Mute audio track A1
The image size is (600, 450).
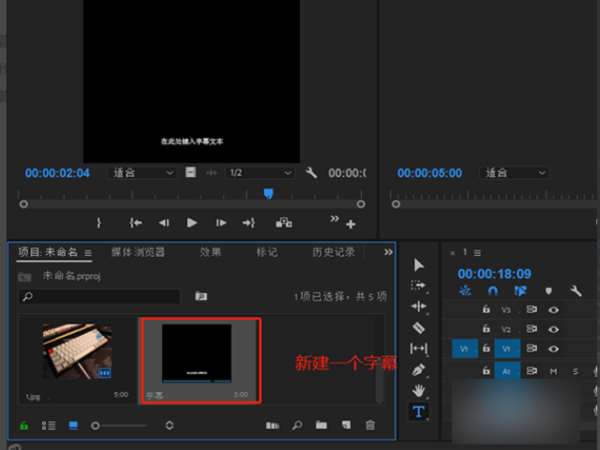click(553, 371)
